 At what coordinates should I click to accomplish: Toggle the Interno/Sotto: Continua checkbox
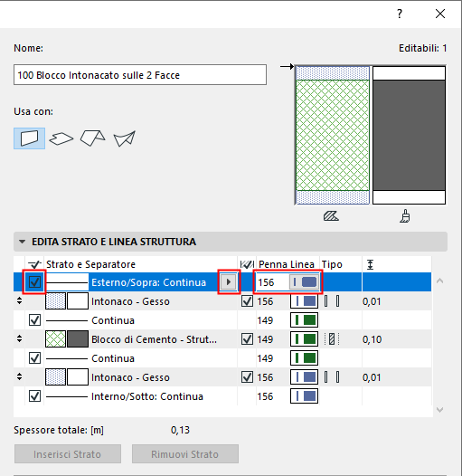(x=34, y=396)
